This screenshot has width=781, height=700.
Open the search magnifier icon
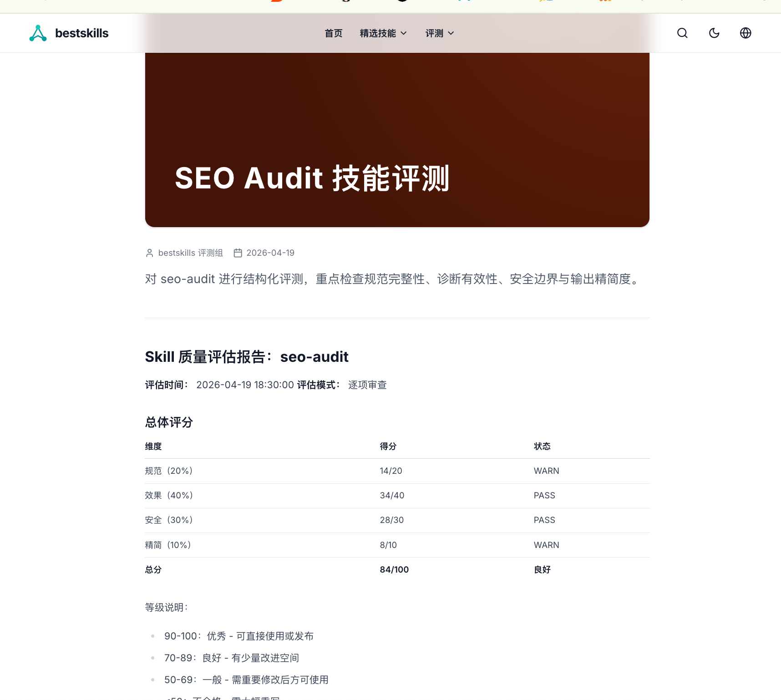(x=682, y=33)
